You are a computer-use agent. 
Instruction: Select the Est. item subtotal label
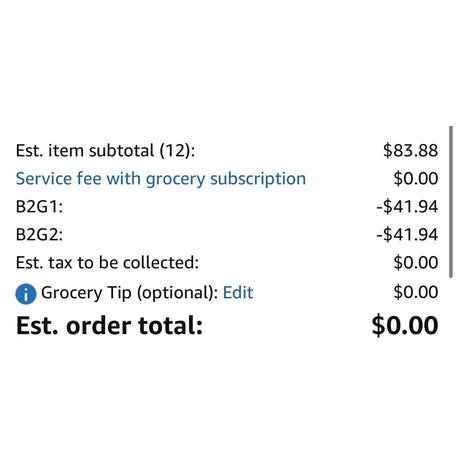click(105, 151)
